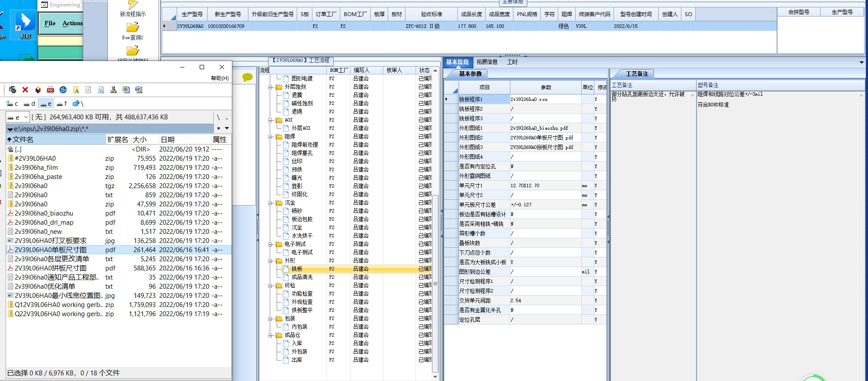Image resolution: width=868 pixels, height=381 pixels.
Task: Click the red X delete icon in file manager toolbar
Action: pos(25,90)
